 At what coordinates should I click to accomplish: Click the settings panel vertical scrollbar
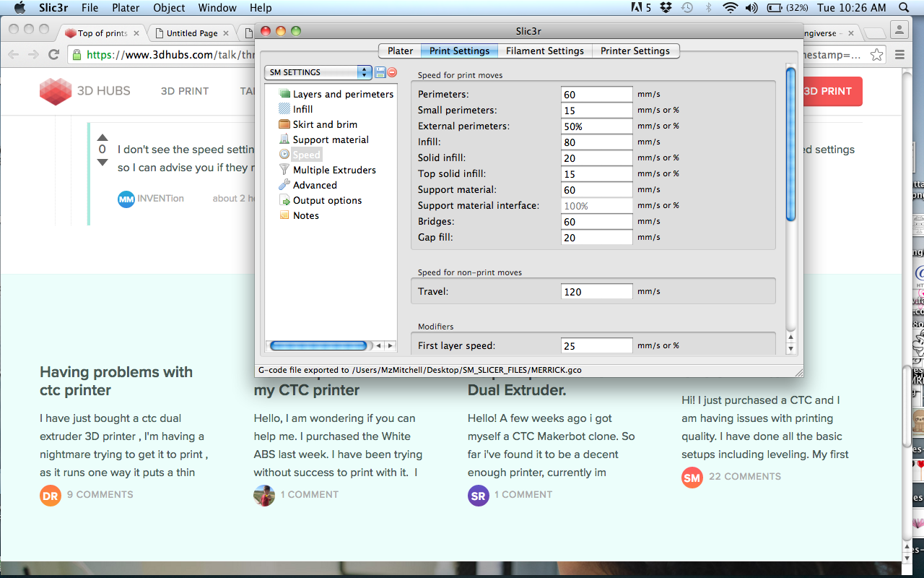click(790, 144)
